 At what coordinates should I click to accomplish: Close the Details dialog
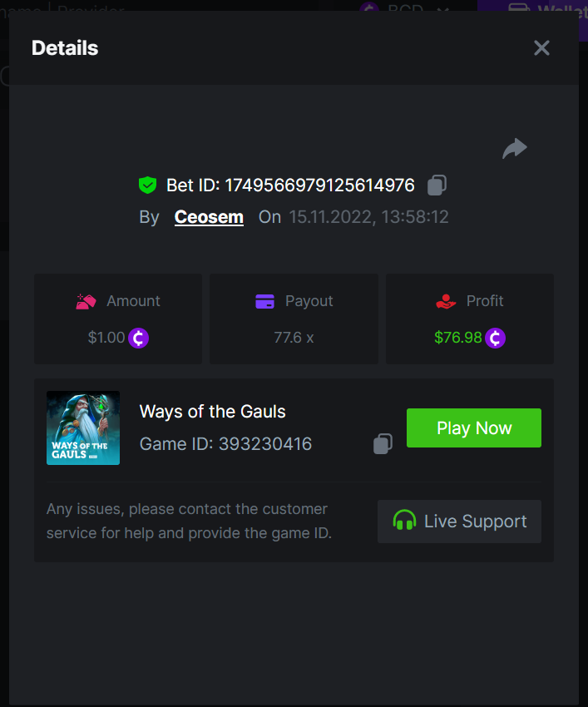click(x=541, y=48)
